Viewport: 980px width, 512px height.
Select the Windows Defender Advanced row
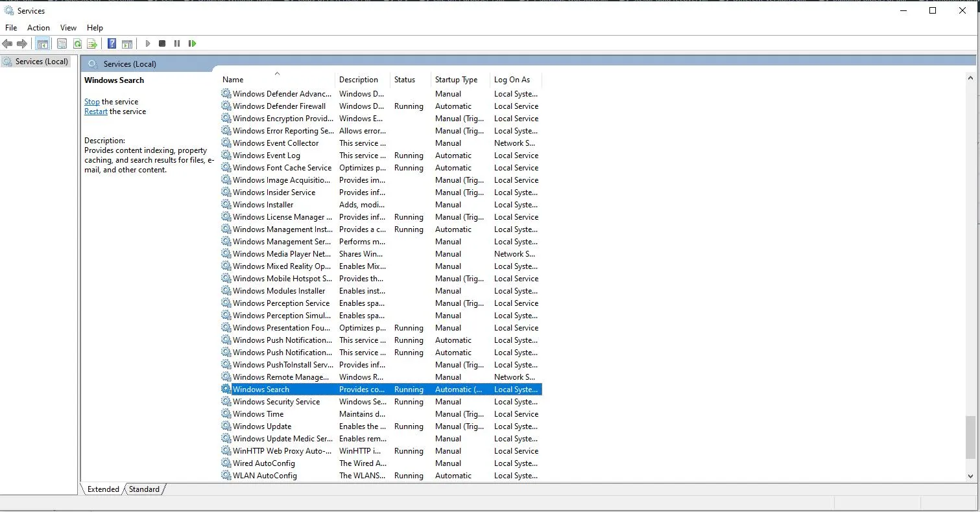click(381, 94)
